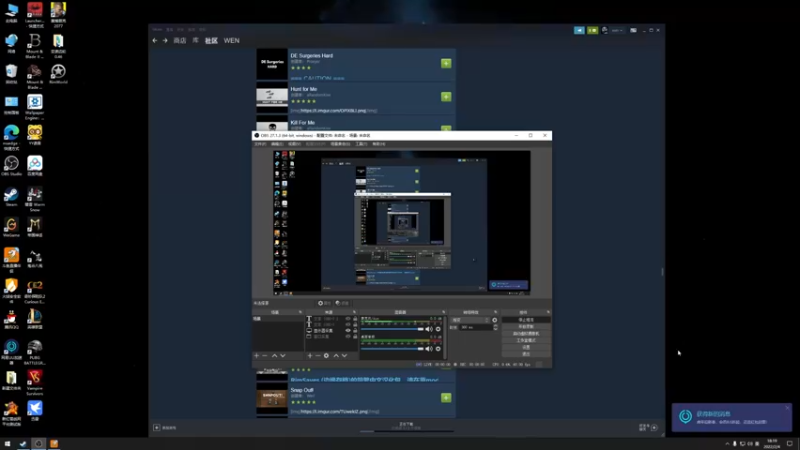Open Windows Start menu
This screenshot has height=450, width=800.
[7, 444]
